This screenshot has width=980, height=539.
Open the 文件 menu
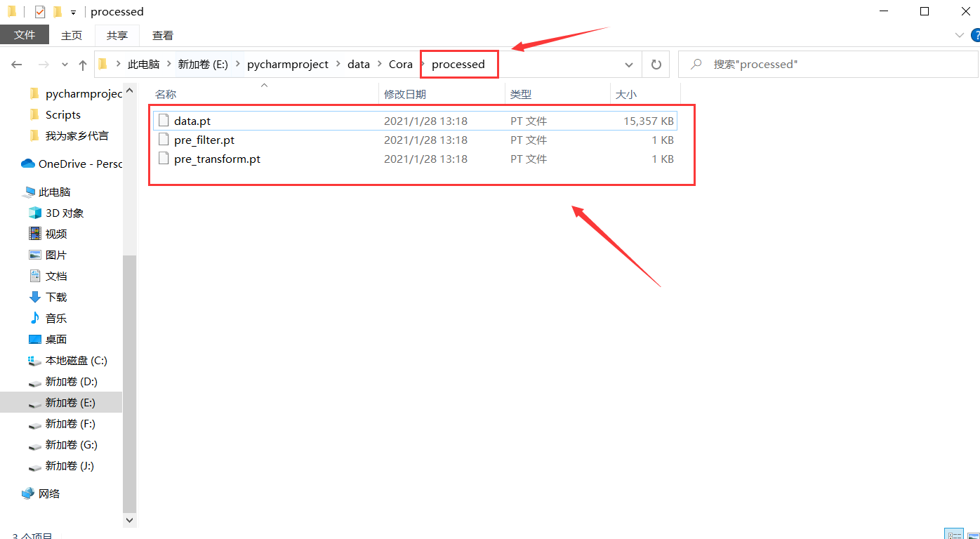[25, 34]
